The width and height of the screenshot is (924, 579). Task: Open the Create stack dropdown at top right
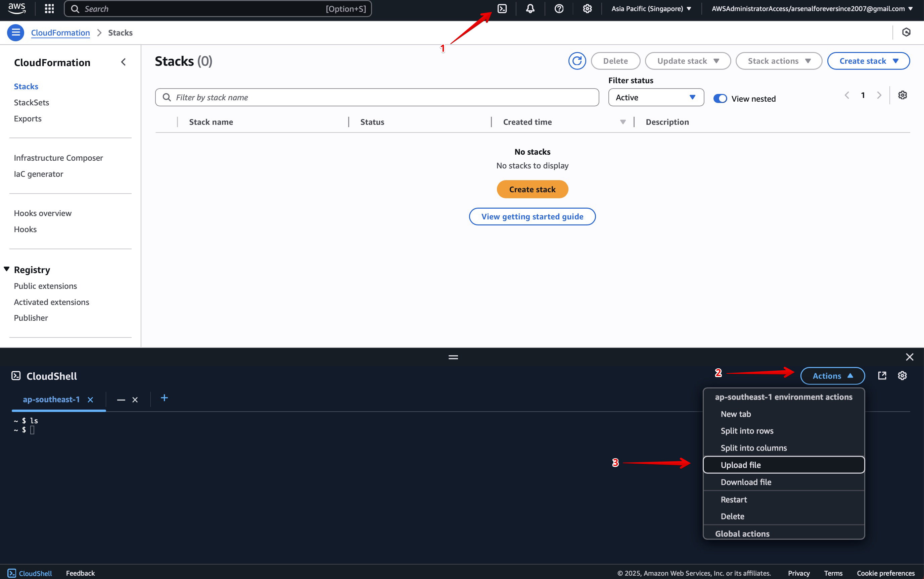pos(868,61)
